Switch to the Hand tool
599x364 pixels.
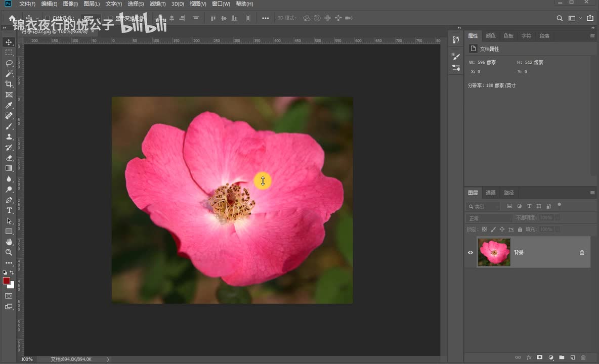9,242
